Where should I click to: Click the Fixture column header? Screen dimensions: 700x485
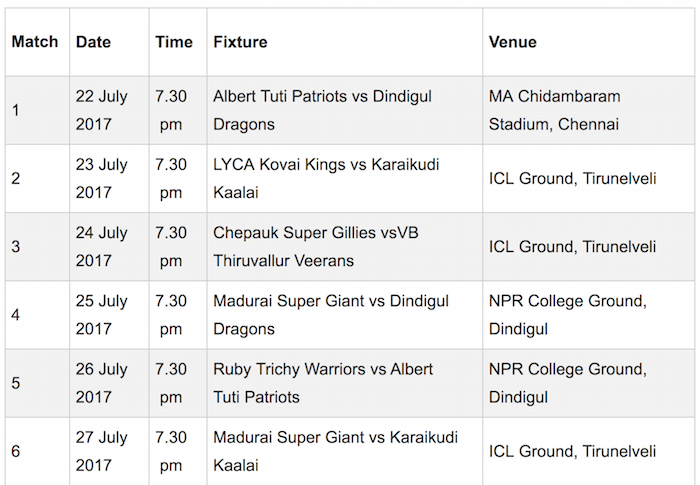click(240, 43)
